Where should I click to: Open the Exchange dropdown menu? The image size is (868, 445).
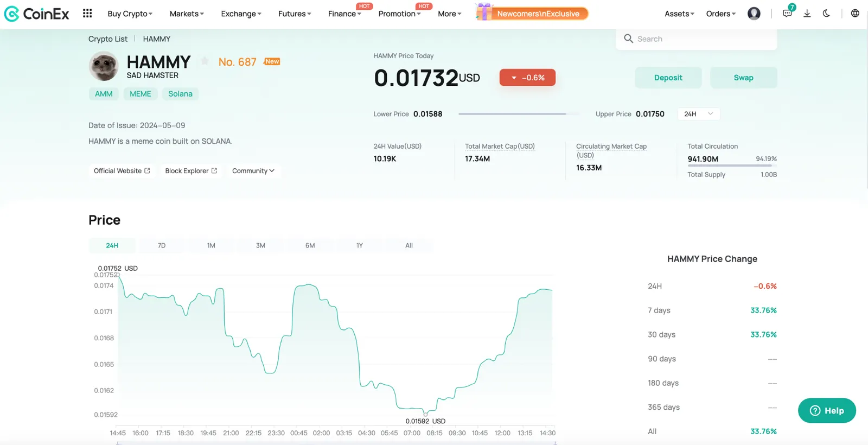tap(241, 14)
